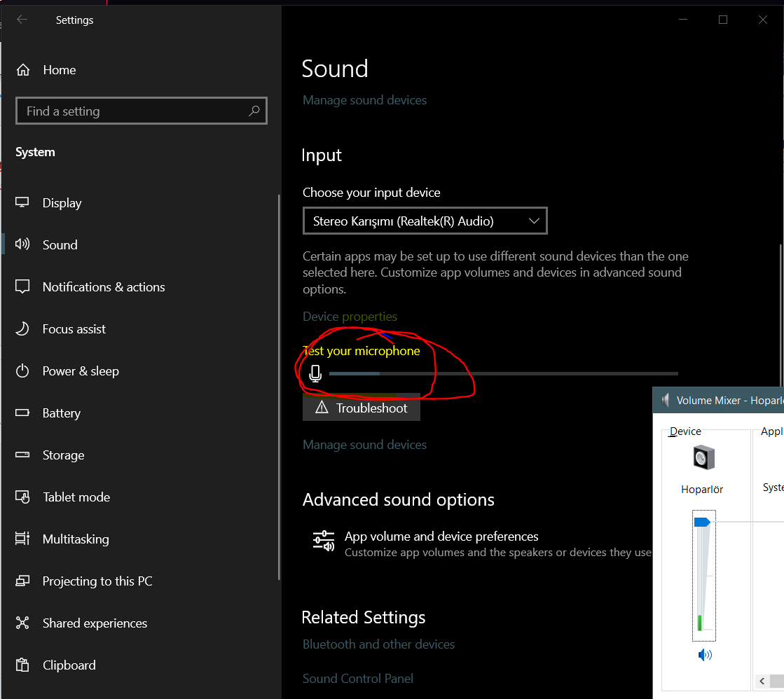Click the Bluetooth and other devices link
The width and height of the screenshot is (784, 699).
point(378,644)
